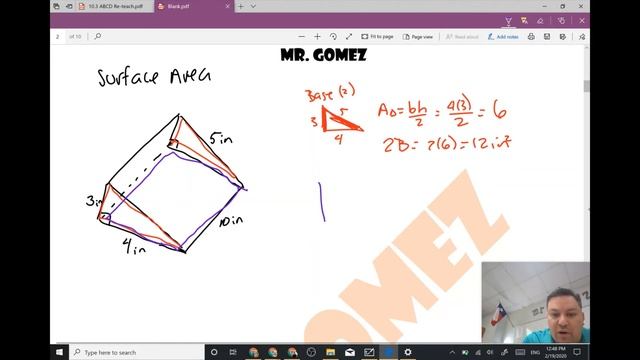Set these tabs aside
This screenshot has height=360, width=640.
pos(69,7)
